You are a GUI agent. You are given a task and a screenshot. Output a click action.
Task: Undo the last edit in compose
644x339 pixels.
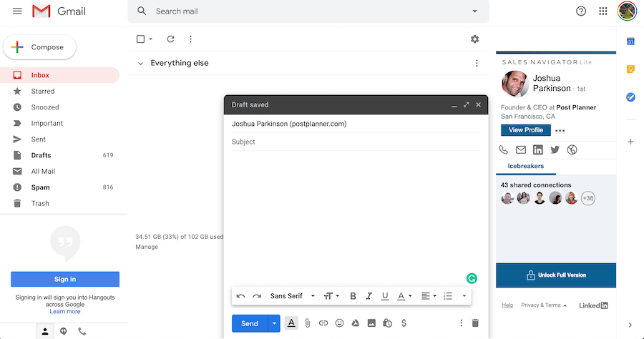click(x=240, y=296)
